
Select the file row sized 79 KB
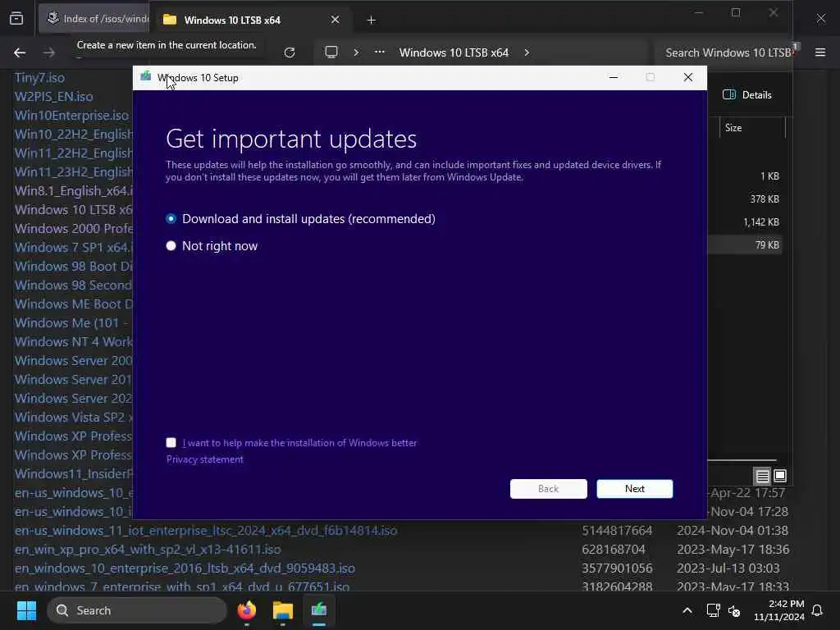click(745, 244)
